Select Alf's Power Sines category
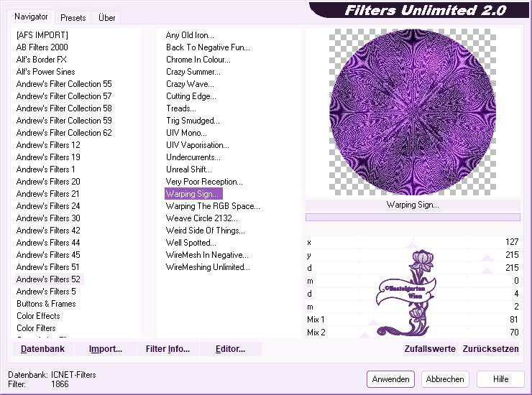Screen dimensions: 532x395 point(45,72)
